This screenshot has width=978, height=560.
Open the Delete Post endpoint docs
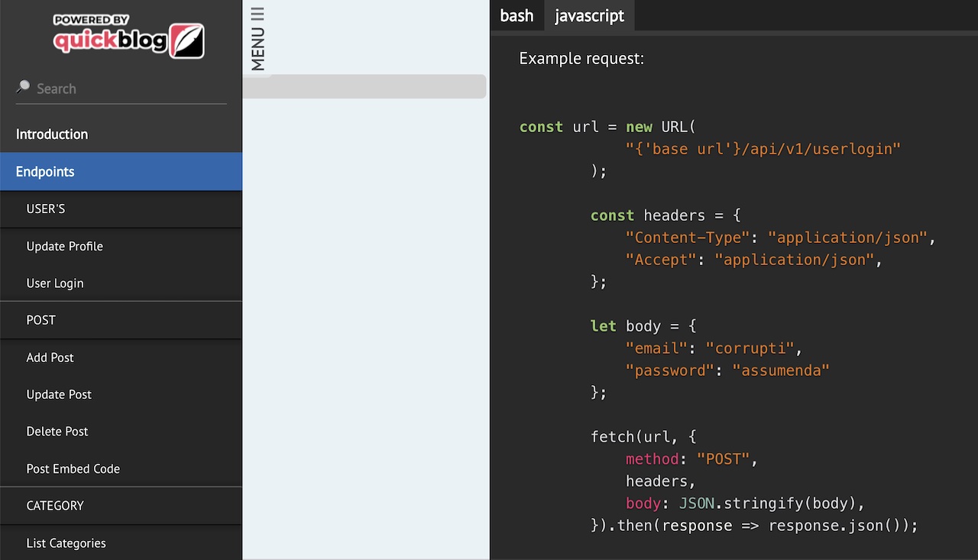tap(57, 431)
